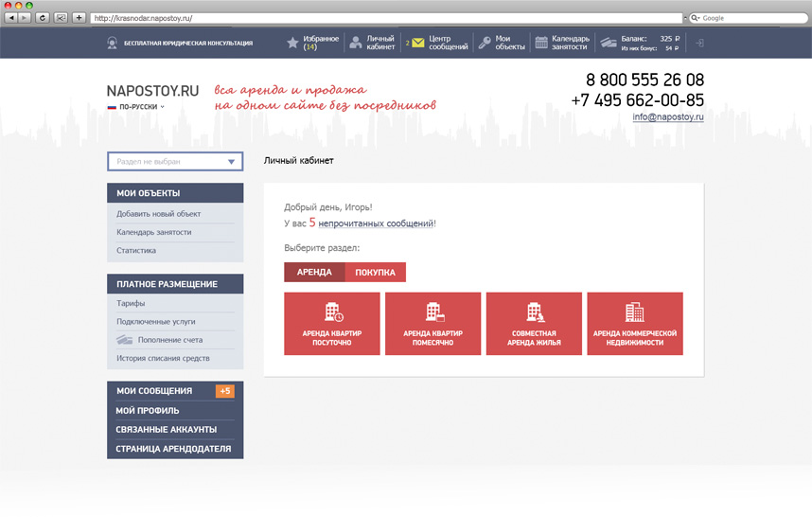Click 'Пополнение счета' link text
This screenshot has width=812, height=517.
pyautogui.click(x=170, y=340)
